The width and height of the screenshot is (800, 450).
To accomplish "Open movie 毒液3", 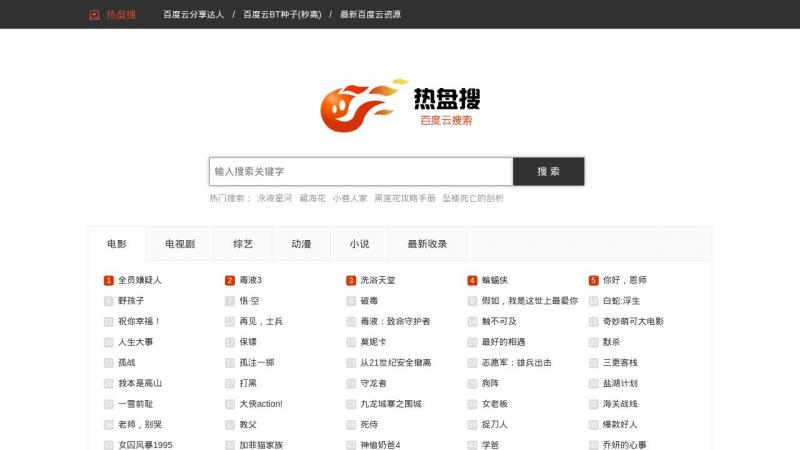I will click(x=251, y=280).
